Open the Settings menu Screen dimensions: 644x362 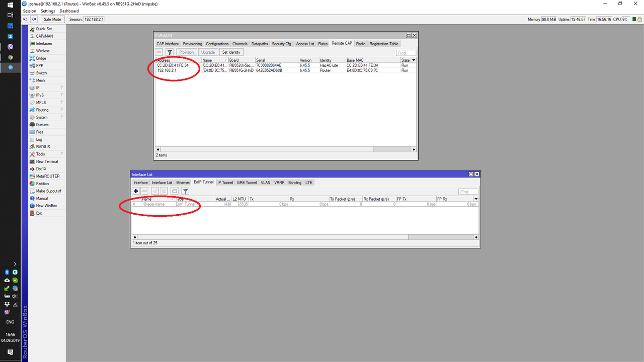point(48,11)
